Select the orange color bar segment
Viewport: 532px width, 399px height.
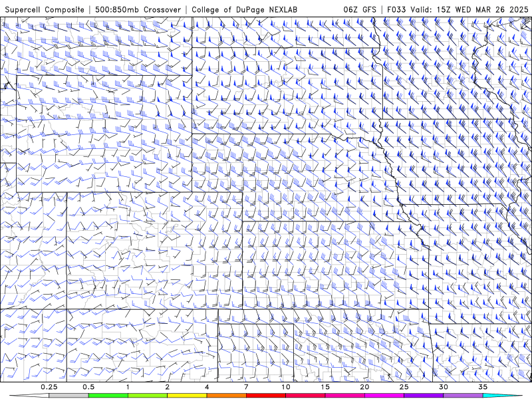tap(226, 396)
